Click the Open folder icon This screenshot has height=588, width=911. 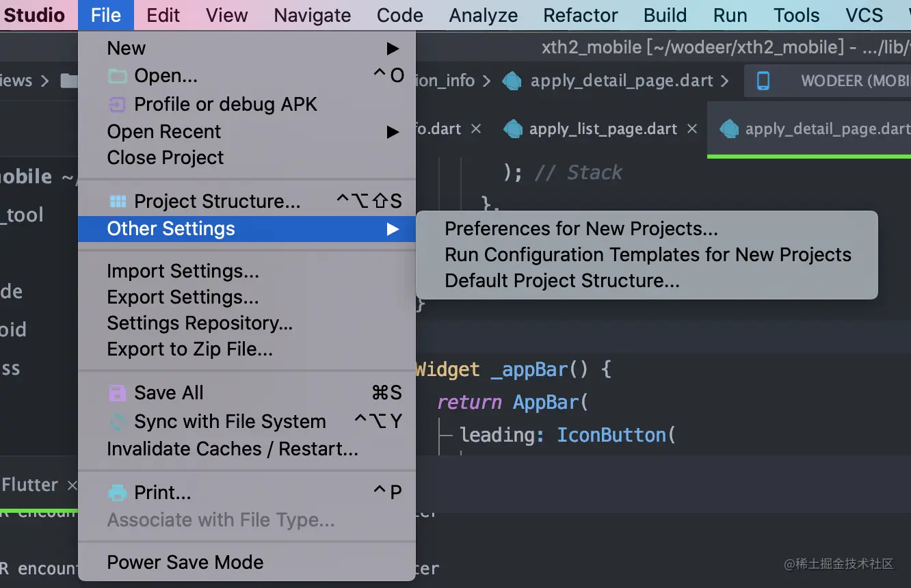[118, 76]
